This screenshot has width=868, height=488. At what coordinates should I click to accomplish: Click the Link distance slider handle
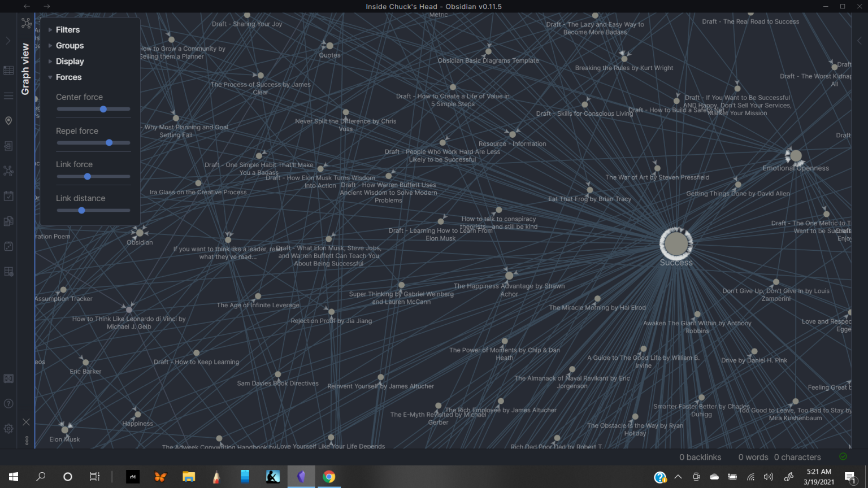[x=81, y=210]
